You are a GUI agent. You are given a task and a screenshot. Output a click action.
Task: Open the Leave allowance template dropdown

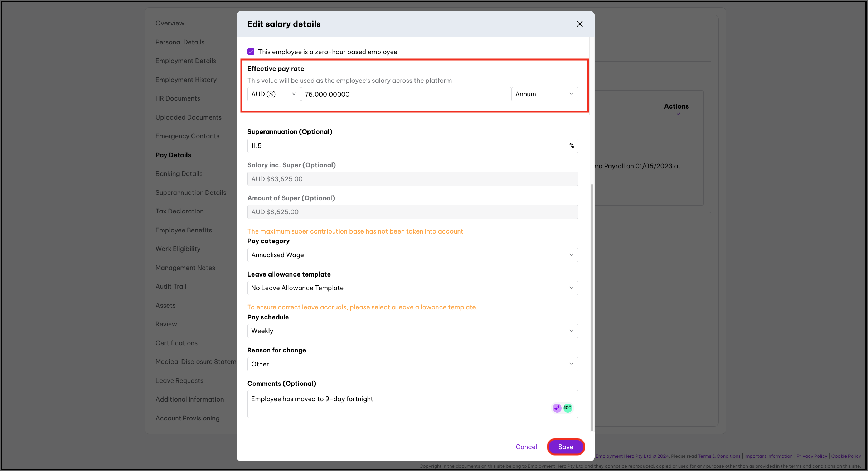(x=412, y=288)
